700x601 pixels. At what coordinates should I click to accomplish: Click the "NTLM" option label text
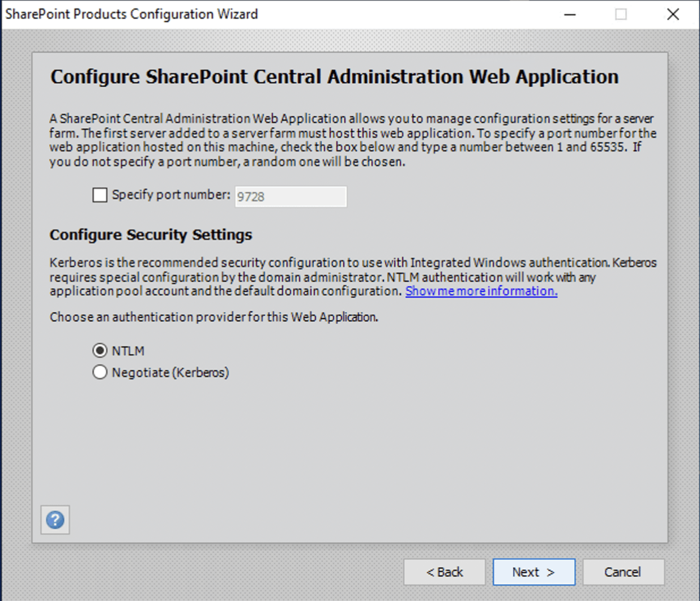point(128,351)
